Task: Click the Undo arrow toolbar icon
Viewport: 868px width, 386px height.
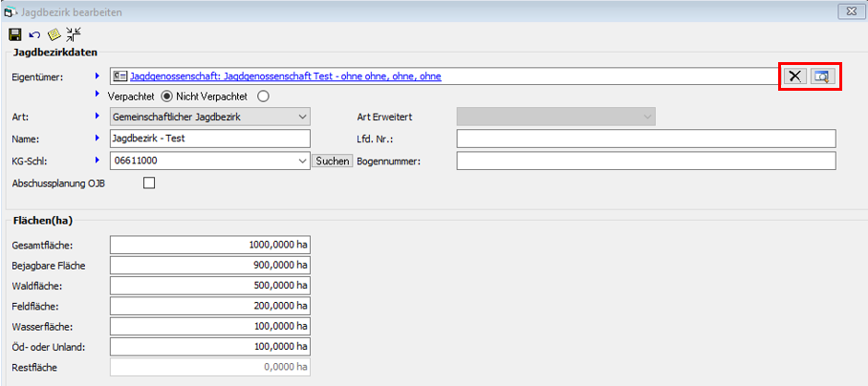Action: pyautogui.click(x=34, y=33)
